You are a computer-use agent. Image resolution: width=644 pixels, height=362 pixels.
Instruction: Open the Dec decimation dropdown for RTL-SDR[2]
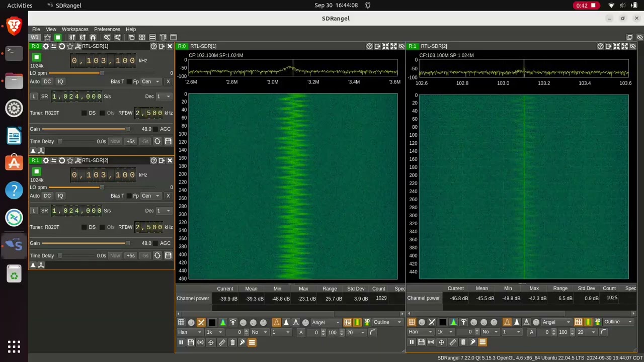[x=164, y=211]
